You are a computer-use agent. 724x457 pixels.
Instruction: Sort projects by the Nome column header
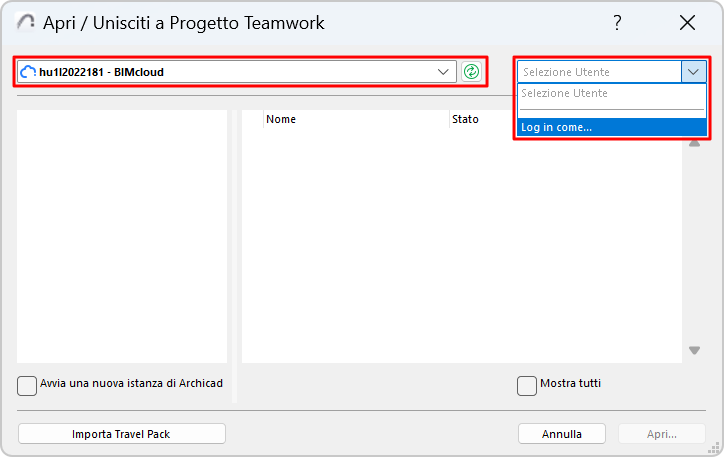[281, 119]
